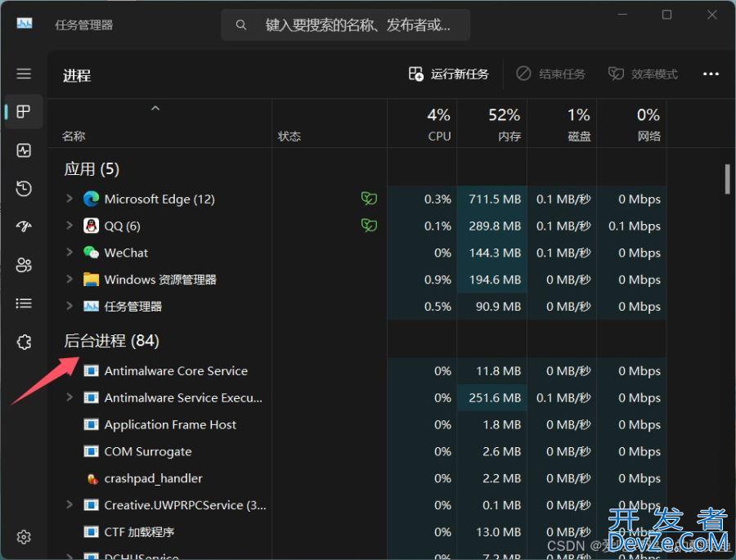The image size is (736, 560).
Task: Select the Windows 资源管理器 process row
Action: tap(160, 280)
